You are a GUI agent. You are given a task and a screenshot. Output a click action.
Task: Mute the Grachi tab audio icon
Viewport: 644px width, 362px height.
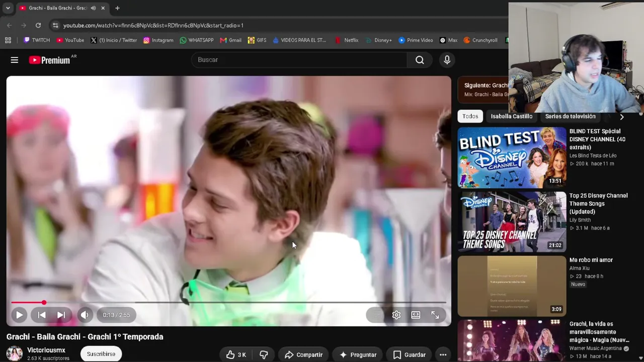point(93,8)
